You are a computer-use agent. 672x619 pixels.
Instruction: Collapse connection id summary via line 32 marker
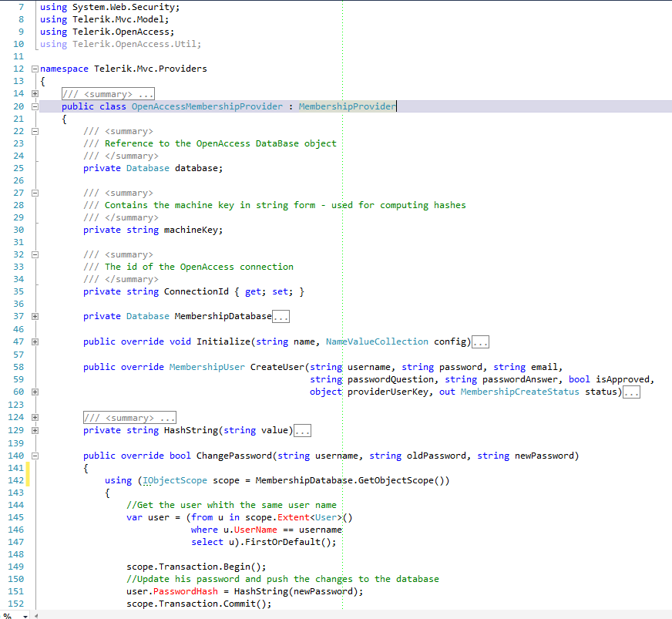[x=35, y=254]
